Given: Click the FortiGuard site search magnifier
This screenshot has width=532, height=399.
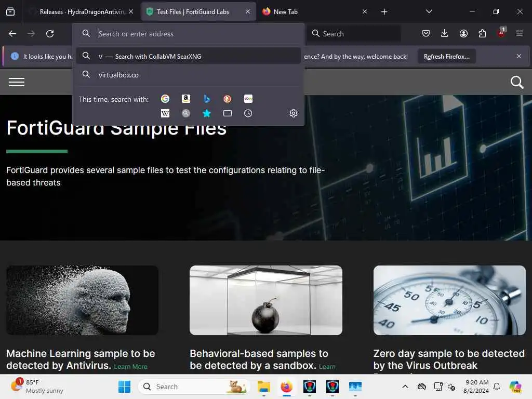Looking at the screenshot, I should [517, 82].
